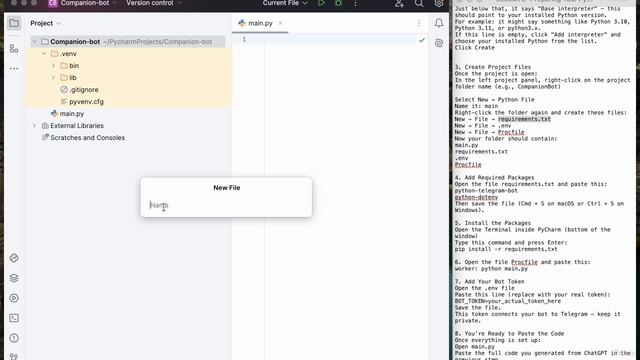Open editor tab options menu
640x360 pixels.
click(419, 23)
